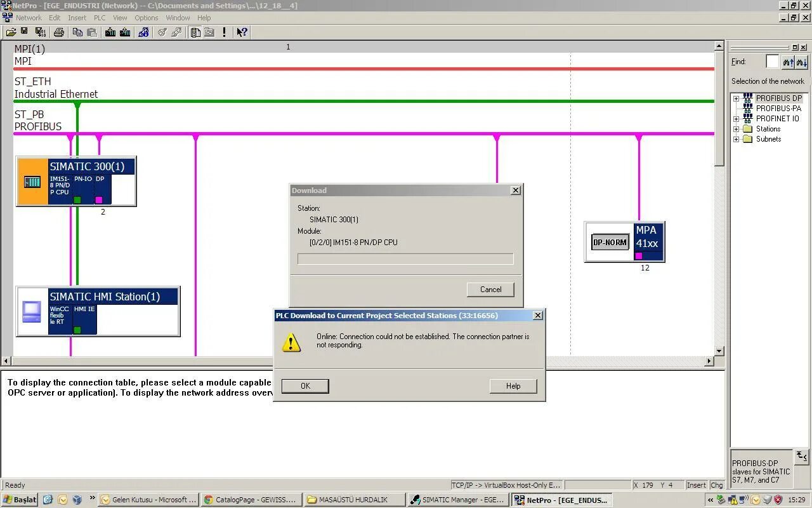Viewport: 812px width, 508px height.
Task: Click the Save floppy disk toolbar icon
Action: pos(24,32)
